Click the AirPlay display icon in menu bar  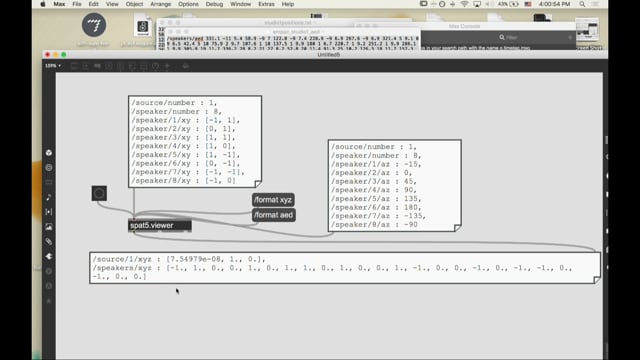click(477, 4)
